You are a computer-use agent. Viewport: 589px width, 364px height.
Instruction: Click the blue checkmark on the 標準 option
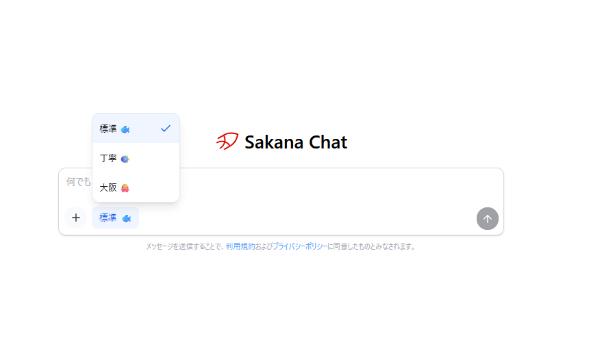[165, 129]
